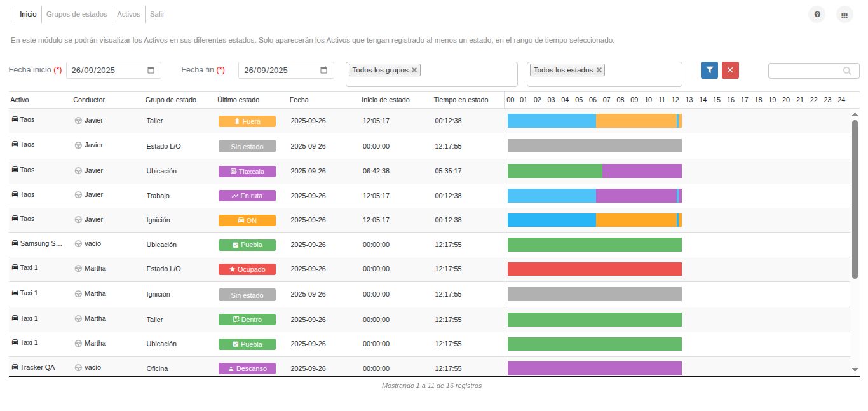Image resolution: width=868 pixels, height=411 pixels.
Task: Clear filters with the red X button
Action: coord(730,71)
